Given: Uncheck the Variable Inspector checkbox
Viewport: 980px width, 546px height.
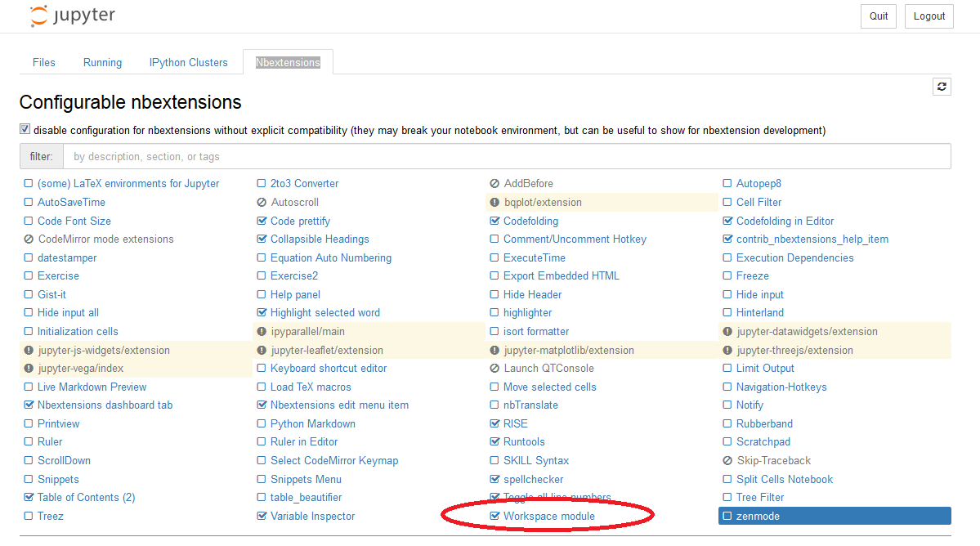Looking at the screenshot, I should [262, 516].
